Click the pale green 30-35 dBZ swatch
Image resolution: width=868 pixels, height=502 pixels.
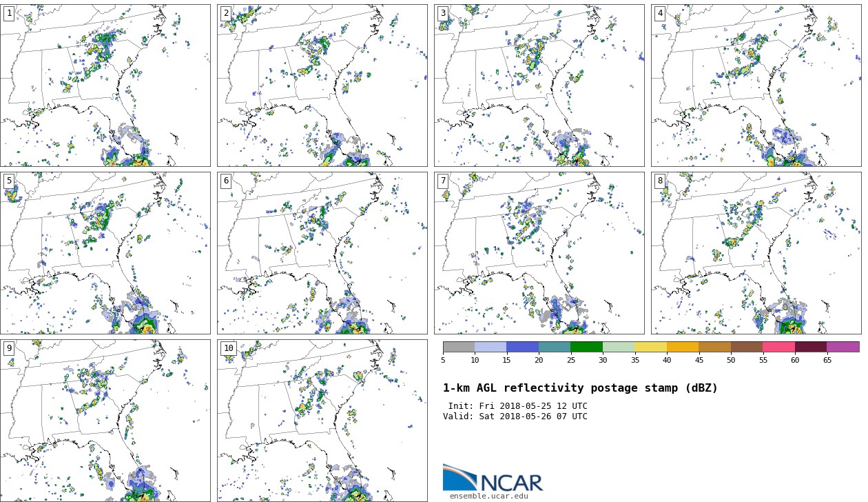pyautogui.click(x=619, y=347)
